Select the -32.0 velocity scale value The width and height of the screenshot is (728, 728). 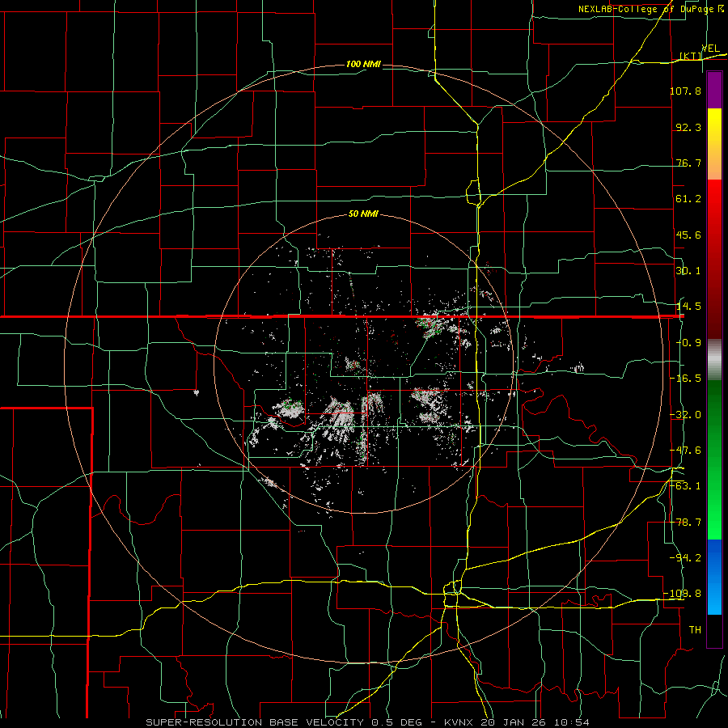click(x=685, y=415)
